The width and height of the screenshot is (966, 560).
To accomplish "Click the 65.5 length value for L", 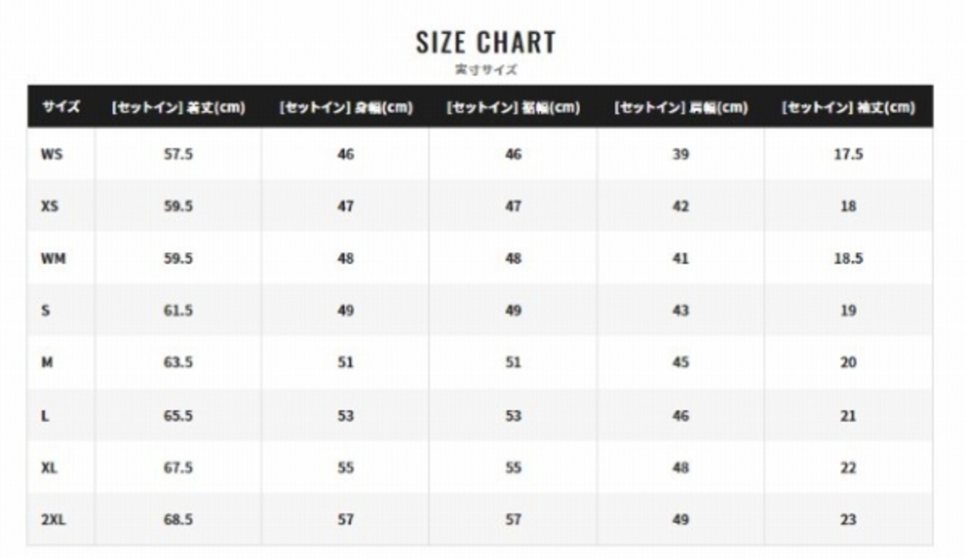I will click(x=178, y=415).
